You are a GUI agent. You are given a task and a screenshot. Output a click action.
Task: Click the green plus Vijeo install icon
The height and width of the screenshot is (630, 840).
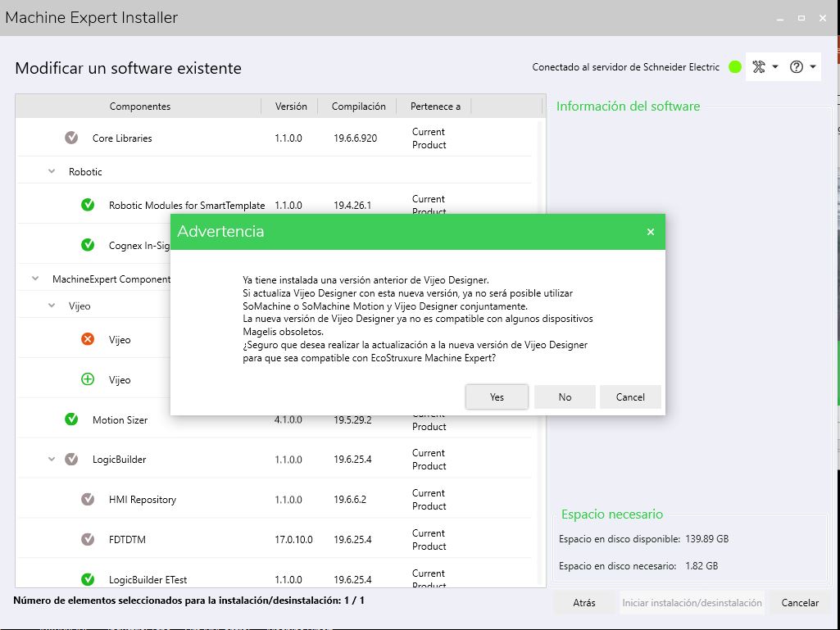[x=88, y=379]
